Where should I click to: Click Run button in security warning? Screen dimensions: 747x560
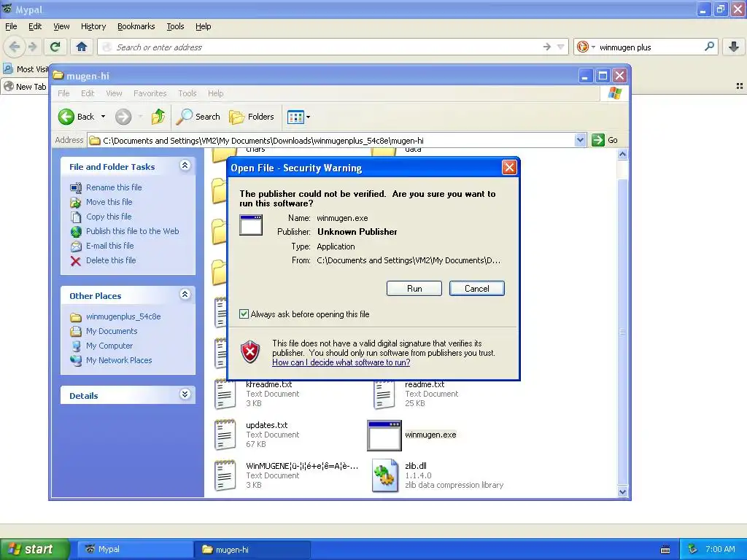coord(414,289)
